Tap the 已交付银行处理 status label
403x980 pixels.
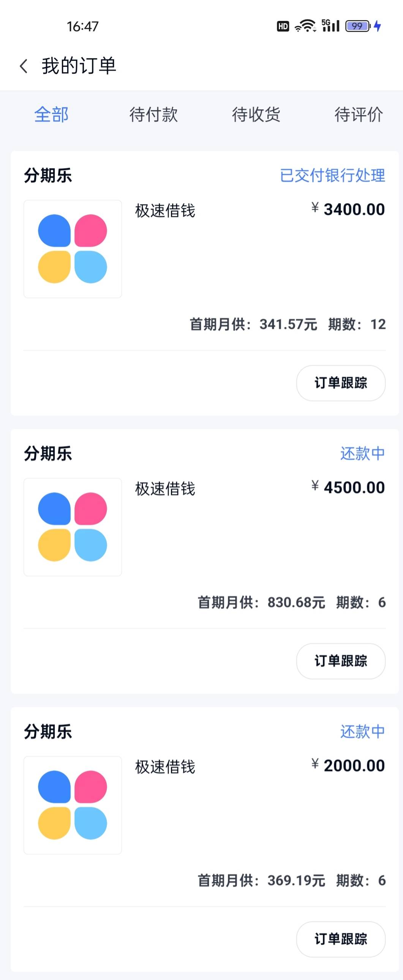333,175
